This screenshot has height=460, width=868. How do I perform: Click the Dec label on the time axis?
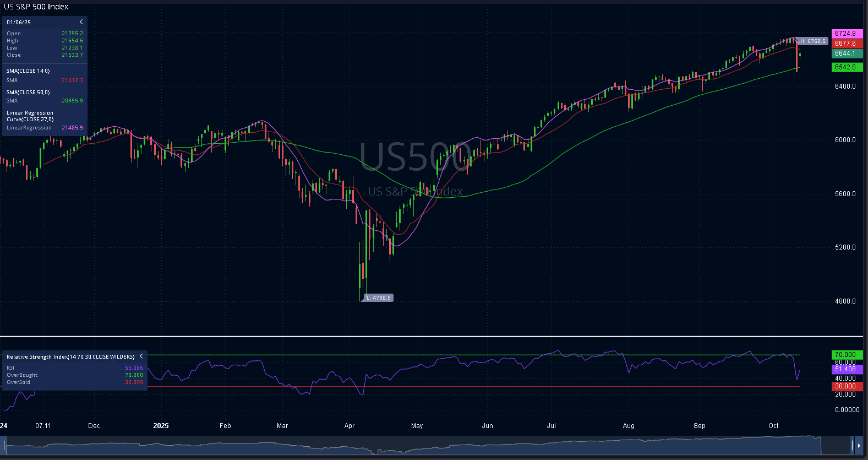point(94,426)
